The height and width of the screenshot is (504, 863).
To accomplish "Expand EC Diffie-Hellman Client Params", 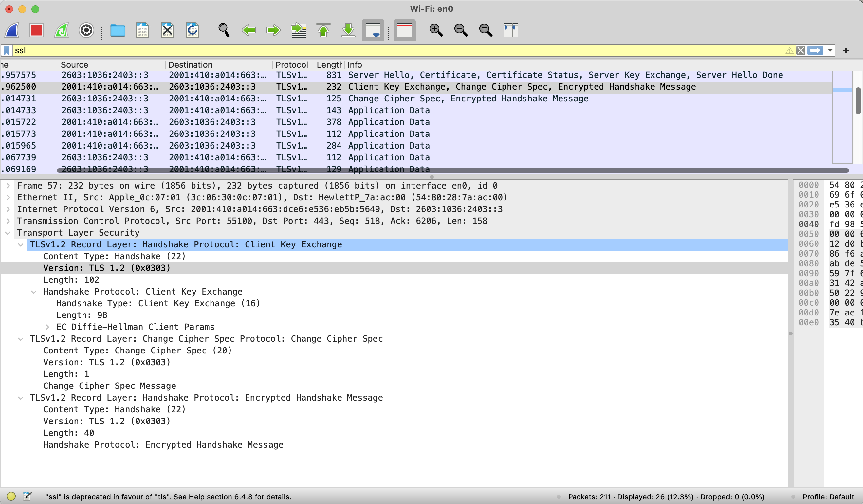I will pos(47,327).
